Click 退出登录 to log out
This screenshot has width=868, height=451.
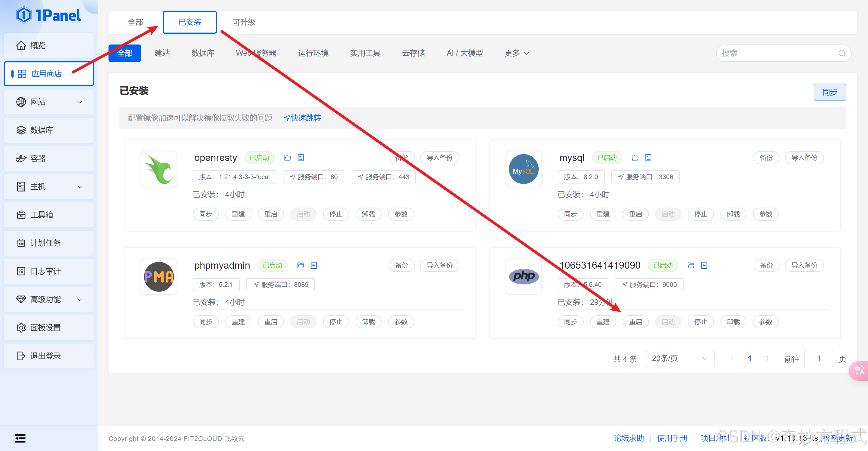pos(49,356)
